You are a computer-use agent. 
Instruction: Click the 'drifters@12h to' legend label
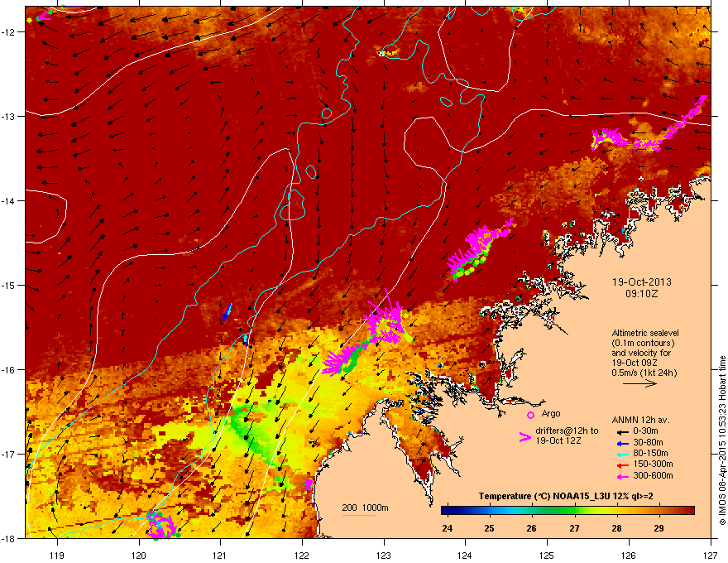click(567, 431)
